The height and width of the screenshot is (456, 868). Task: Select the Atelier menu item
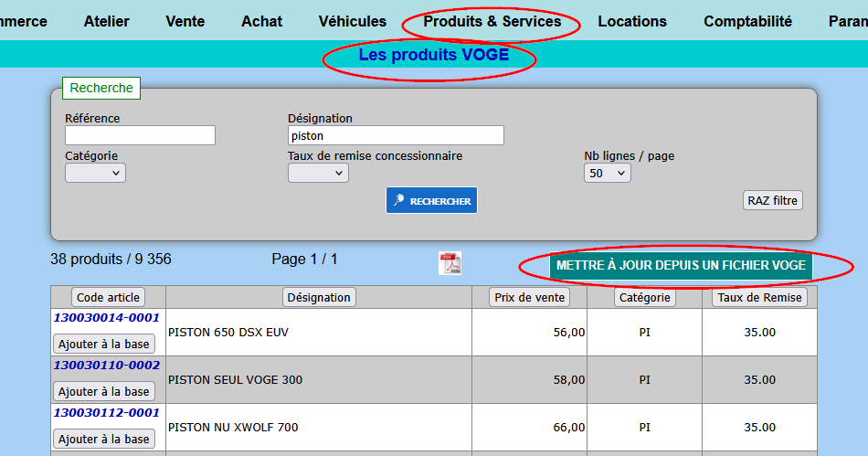(x=106, y=21)
